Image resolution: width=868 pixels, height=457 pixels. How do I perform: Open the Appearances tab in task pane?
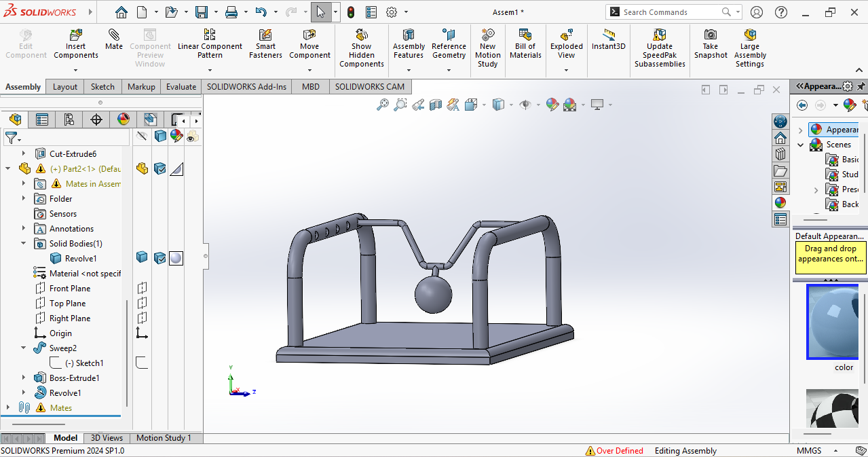(x=780, y=202)
